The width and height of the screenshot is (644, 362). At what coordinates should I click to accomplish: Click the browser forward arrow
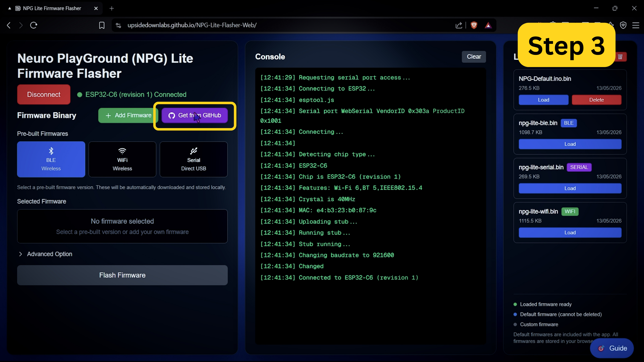pos(21,25)
